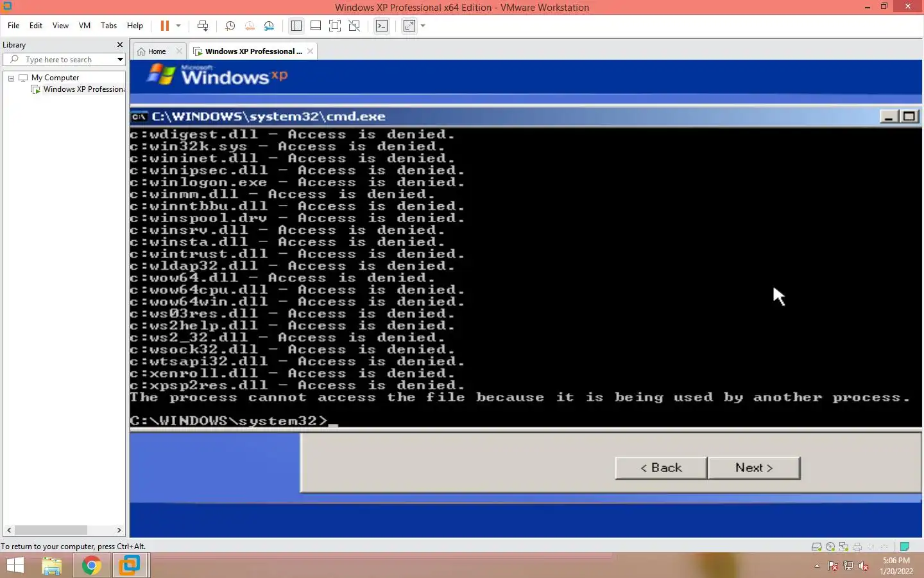Collapse the My Computer tree node

pos(11,78)
